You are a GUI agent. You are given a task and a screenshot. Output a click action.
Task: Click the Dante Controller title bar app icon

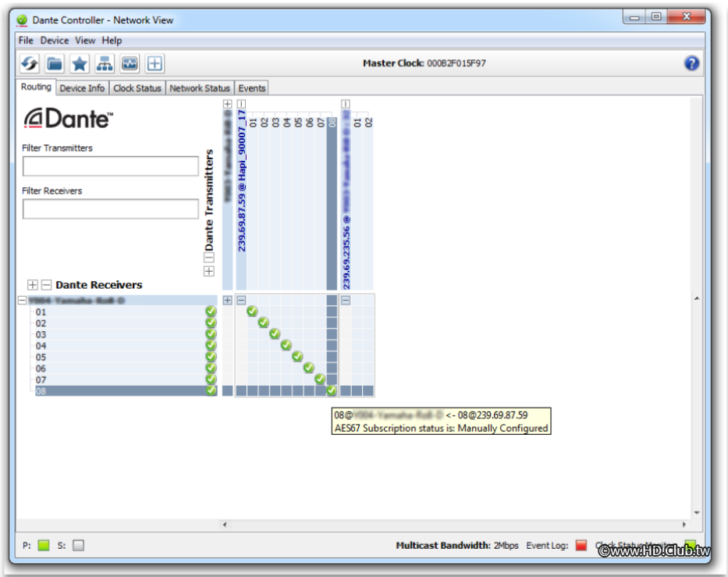(21, 20)
